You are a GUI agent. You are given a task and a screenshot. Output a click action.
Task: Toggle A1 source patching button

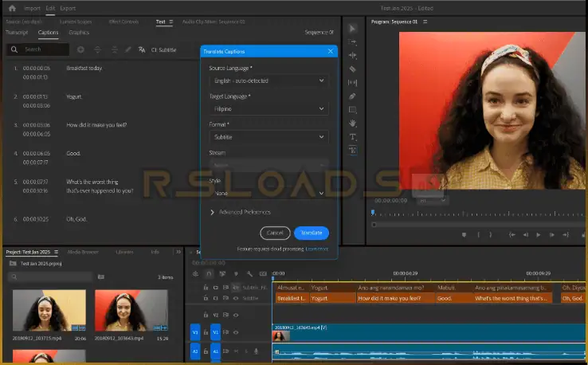195,351
